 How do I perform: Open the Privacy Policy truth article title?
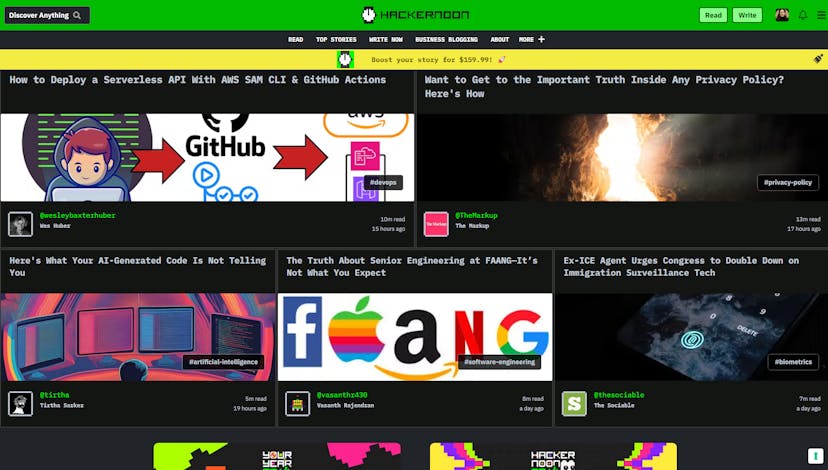[604, 87]
